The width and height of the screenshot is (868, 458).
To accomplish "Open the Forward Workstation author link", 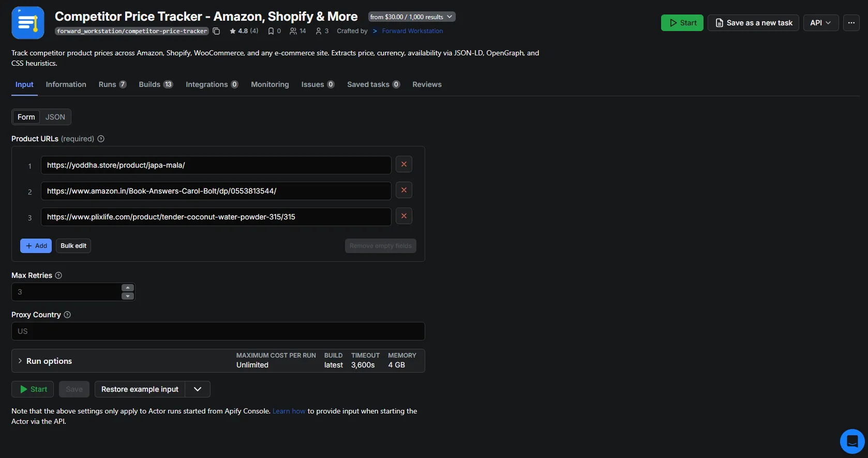I will point(412,31).
